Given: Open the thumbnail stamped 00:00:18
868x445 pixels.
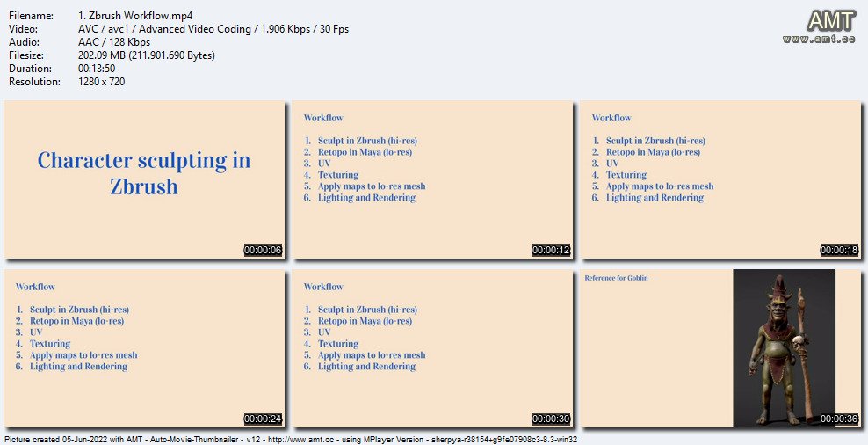Looking at the screenshot, I should click(720, 179).
